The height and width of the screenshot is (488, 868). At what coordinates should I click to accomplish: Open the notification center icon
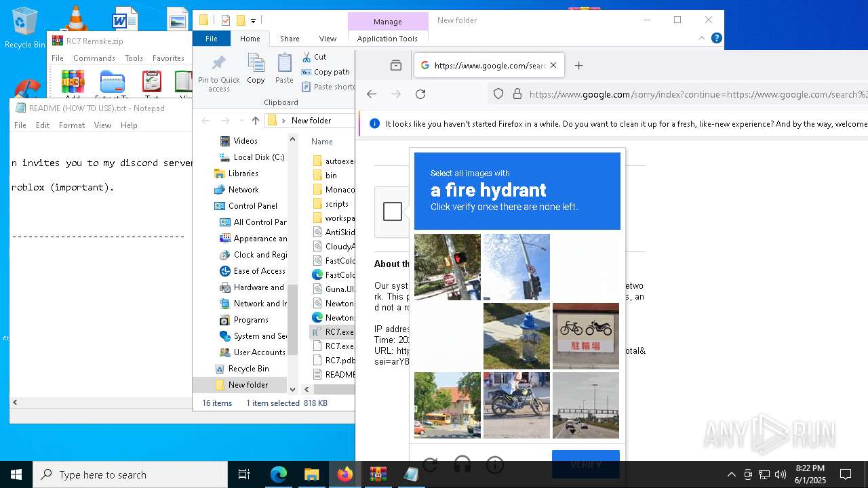(x=846, y=474)
